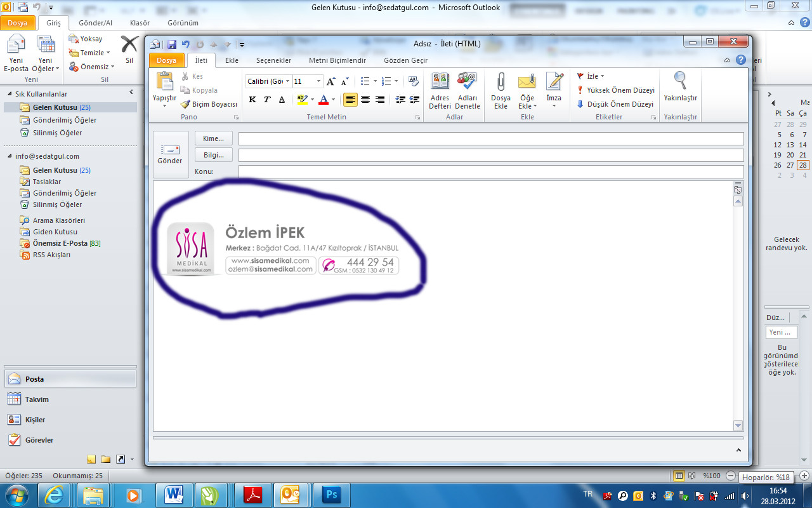812x508 pixels.
Task: Toggle bold (K) formatting
Action: (x=252, y=99)
